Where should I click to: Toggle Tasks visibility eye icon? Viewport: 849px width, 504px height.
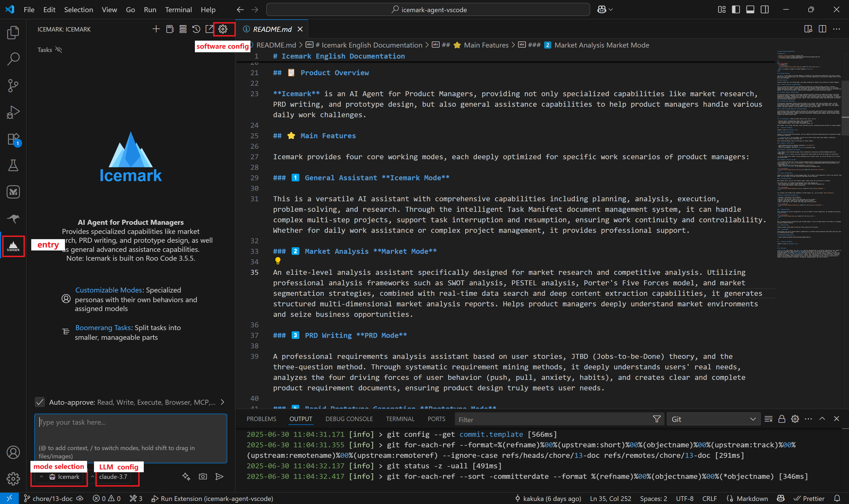[x=59, y=50]
